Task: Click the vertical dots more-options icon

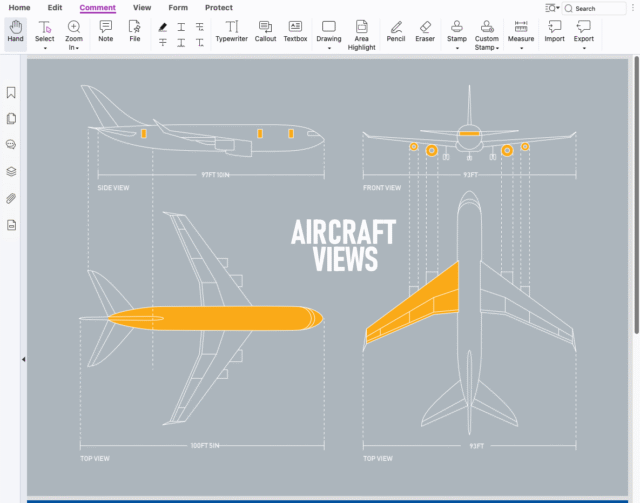Action: (633, 8)
